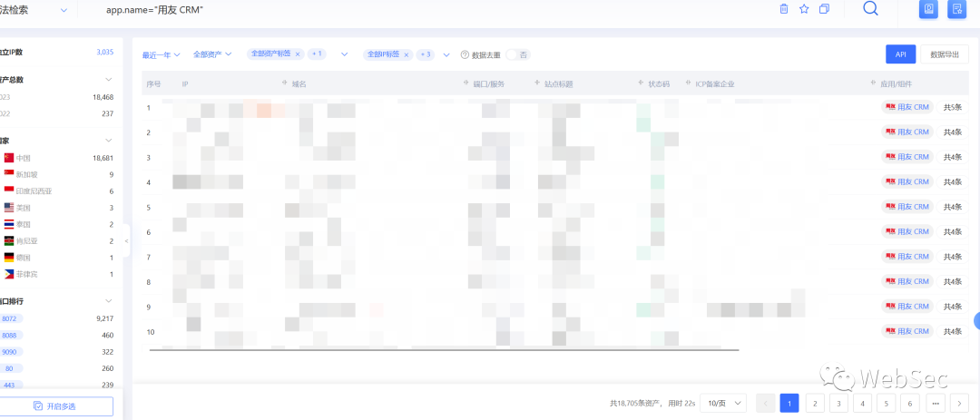Viewport: 980px width, 420px height.
Task: Click the 3,035 independent IP count
Action: 105,52
